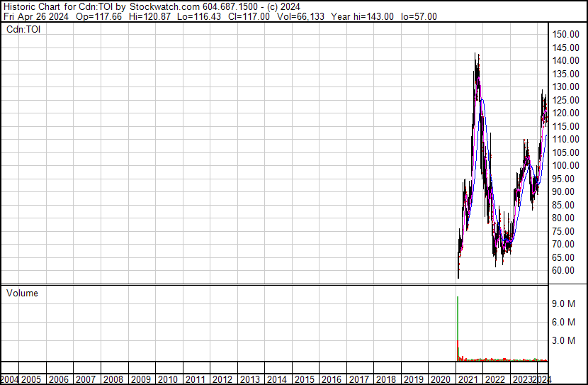Viewport: 588px width, 385px height.
Task: Click the Year hi=143.00 value
Action: coord(362,16)
